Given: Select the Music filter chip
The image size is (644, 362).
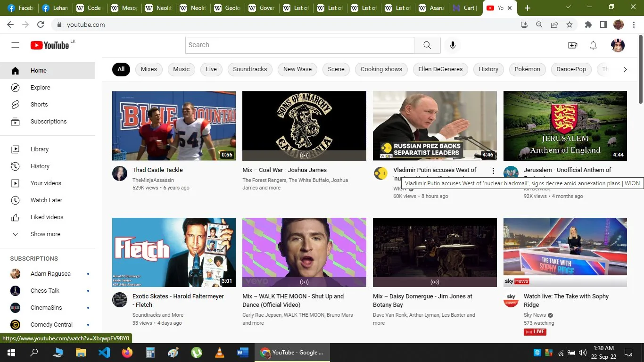Looking at the screenshot, I should pyautogui.click(x=182, y=69).
